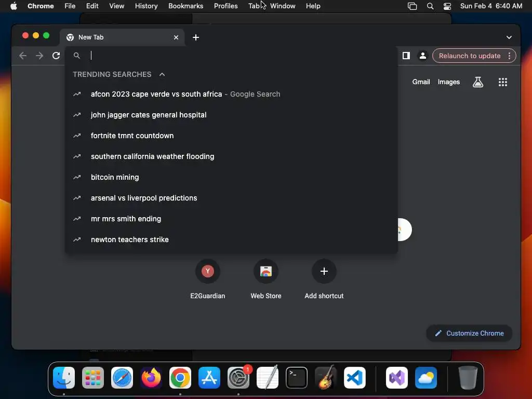Select 'fortnite tmnt countdown' suggestion
This screenshot has height=399, width=532.
point(231,136)
